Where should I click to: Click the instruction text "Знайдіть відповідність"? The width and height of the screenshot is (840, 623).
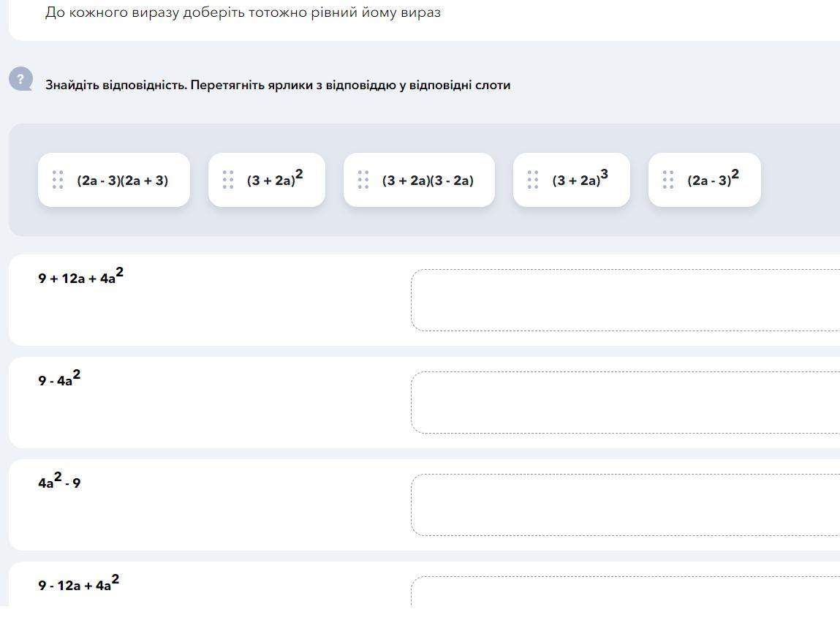(x=116, y=85)
